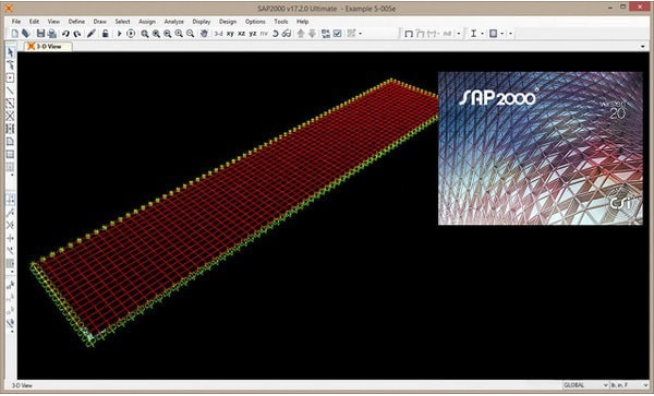Click the Save file toolbar icon

[x=40, y=34]
